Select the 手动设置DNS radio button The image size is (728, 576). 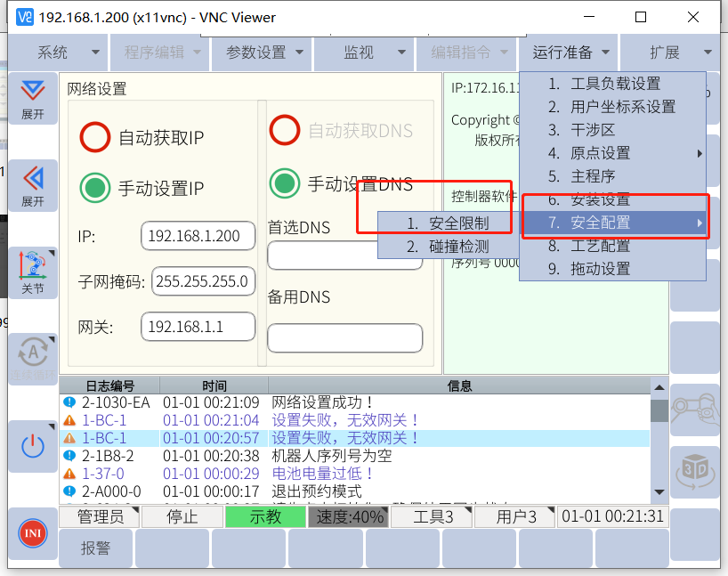coord(285,183)
